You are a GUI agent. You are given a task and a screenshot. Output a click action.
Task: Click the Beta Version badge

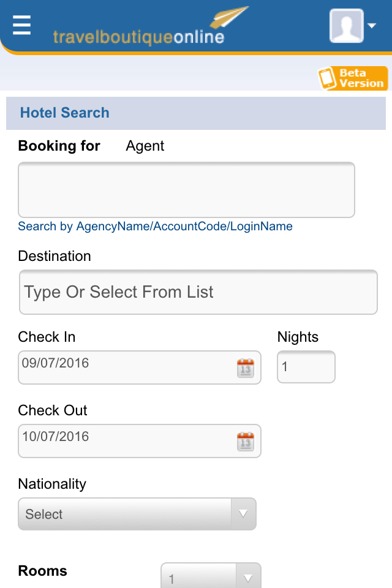(x=353, y=78)
